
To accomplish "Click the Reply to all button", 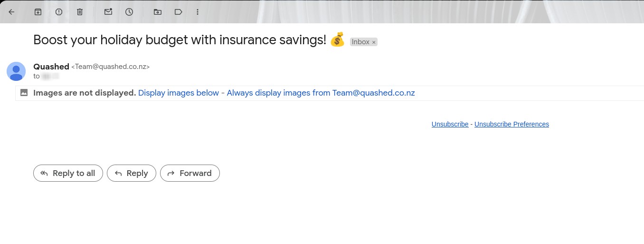I will click(68, 173).
